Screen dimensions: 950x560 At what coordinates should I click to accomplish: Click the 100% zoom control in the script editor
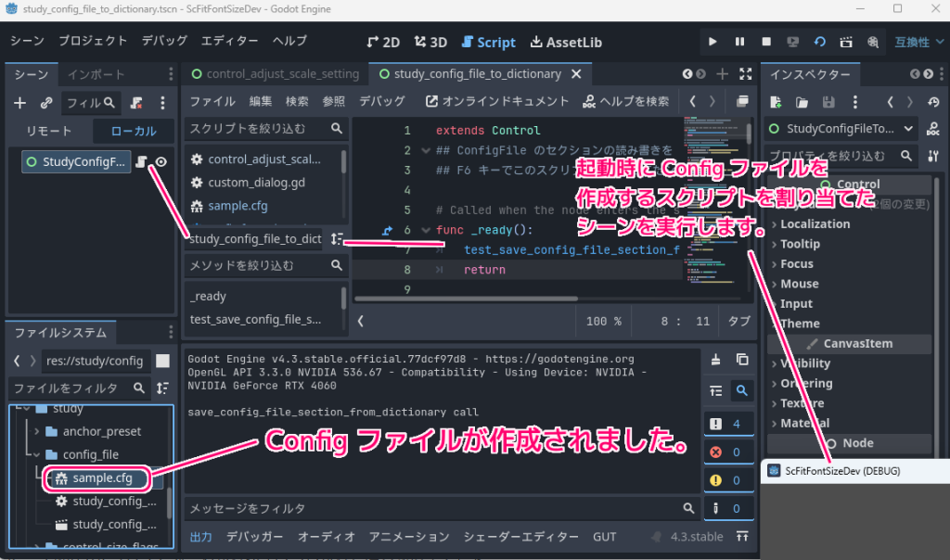click(601, 321)
